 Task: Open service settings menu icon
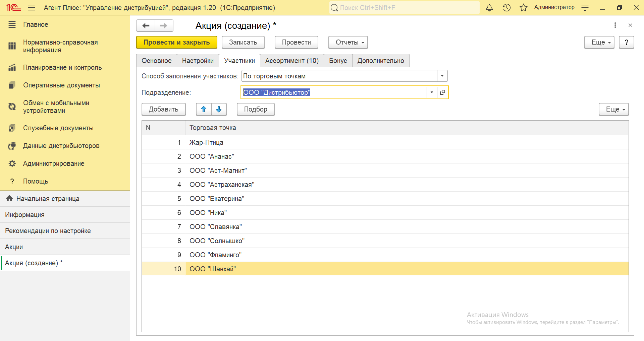click(585, 7)
